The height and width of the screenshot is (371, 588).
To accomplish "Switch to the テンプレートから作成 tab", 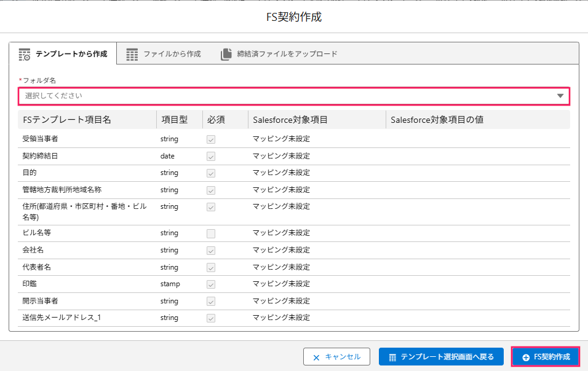I will 63,54.
